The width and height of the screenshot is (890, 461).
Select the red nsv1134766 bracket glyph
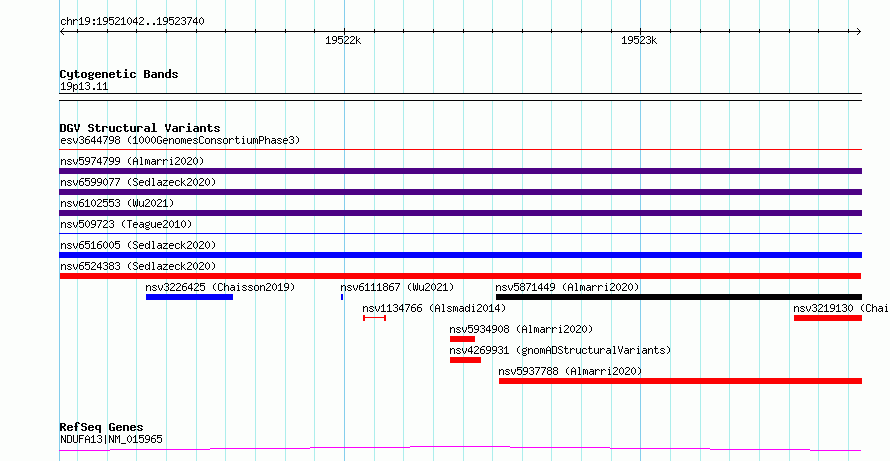point(375,318)
